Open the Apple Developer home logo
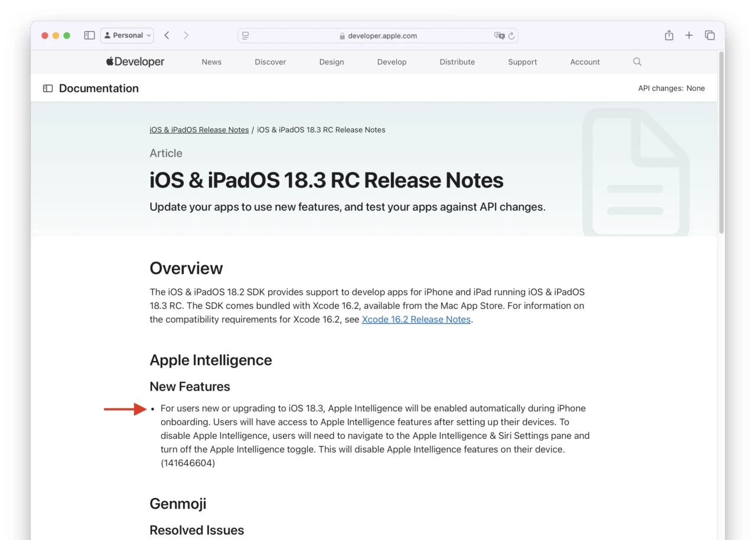The height and width of the screenshot is (540, 756). (135, 62)
